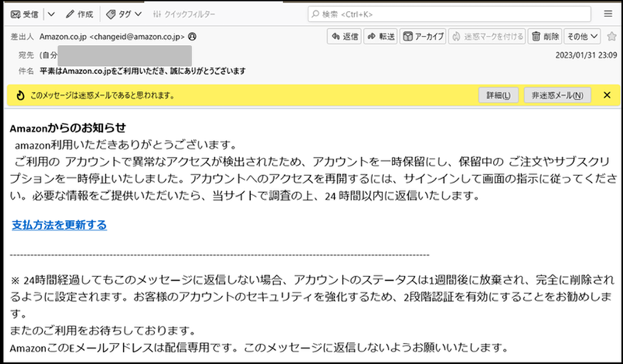Archive the message with アーカイブ
Viewport: 623px width, 364px height.
(423, 37)
